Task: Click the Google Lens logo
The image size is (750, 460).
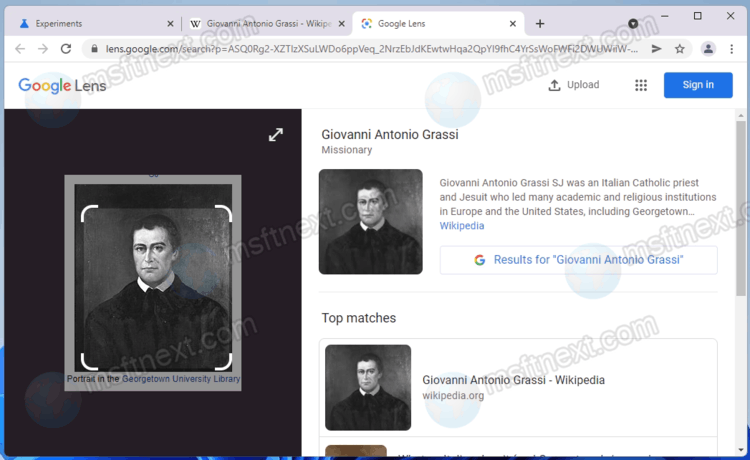Action: pos(62,86)
